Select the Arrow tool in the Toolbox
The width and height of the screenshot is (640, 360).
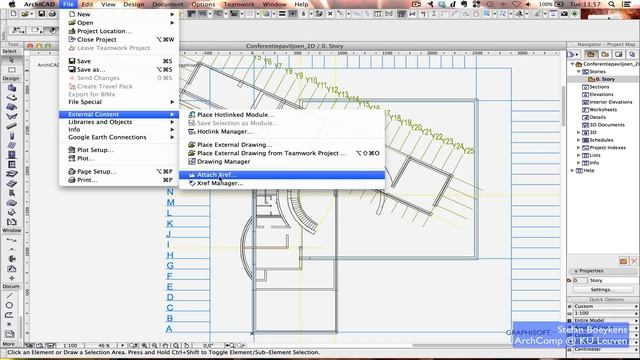tap(11, 60)
